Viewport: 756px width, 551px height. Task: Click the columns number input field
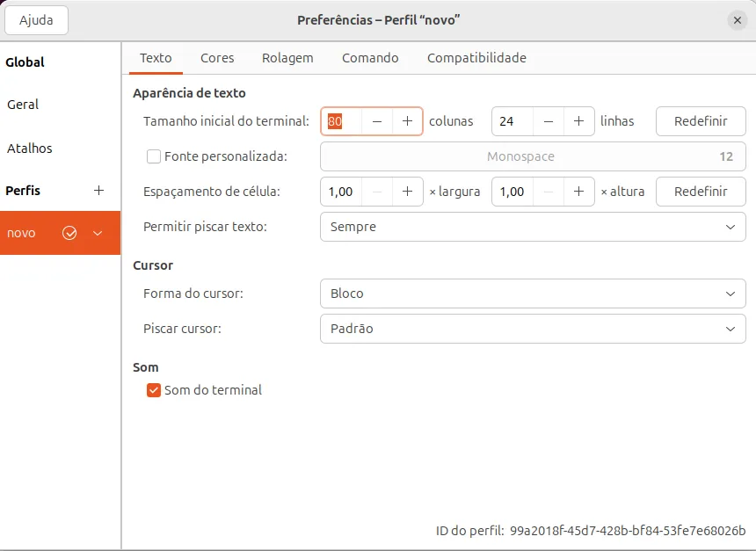pos(343,121)
